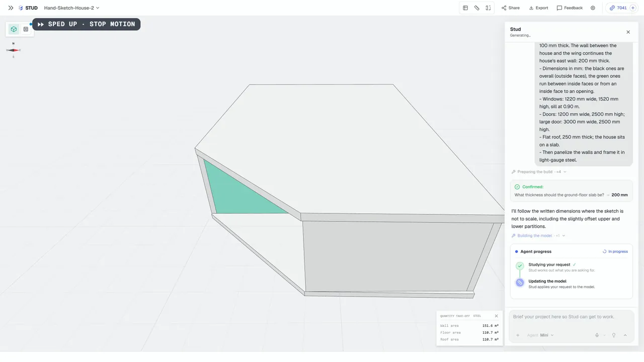The width and height of the screenshot is (644, 362).
Task: Add an attachment with the plus icon
Action: (518, 335)
